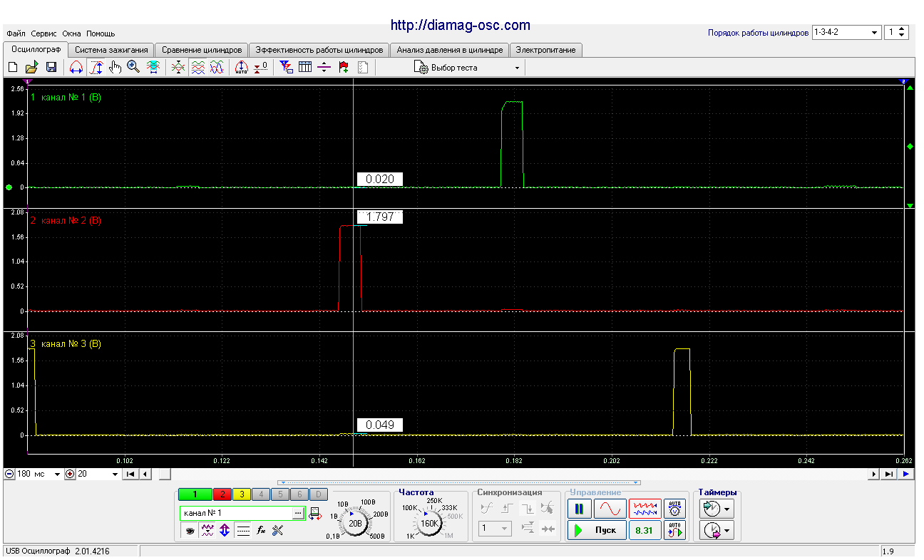Toggle the D digital channel button
924x560 pixels.
click(319, 494)
